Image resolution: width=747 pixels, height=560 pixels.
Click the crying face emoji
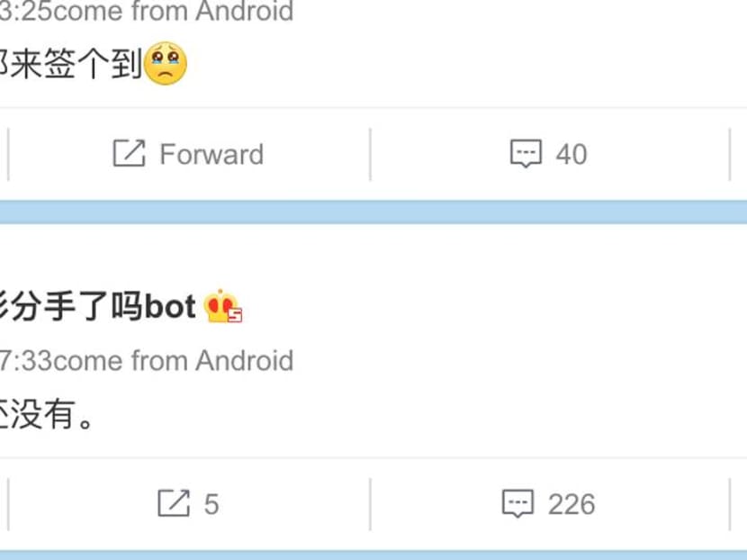[166, 63]
